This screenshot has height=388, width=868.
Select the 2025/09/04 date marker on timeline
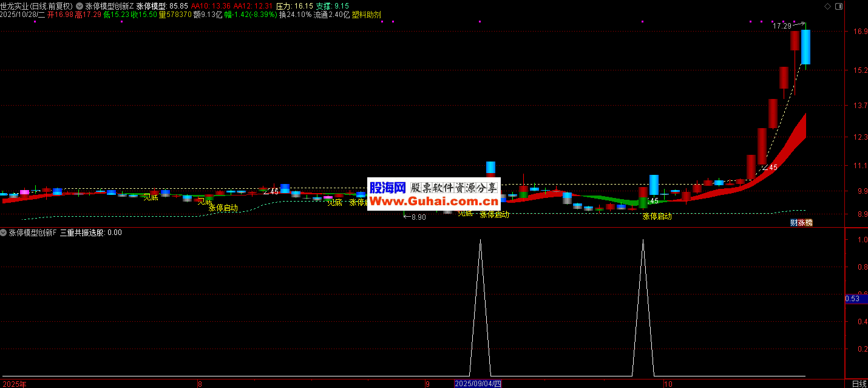[x=478, y=384]
